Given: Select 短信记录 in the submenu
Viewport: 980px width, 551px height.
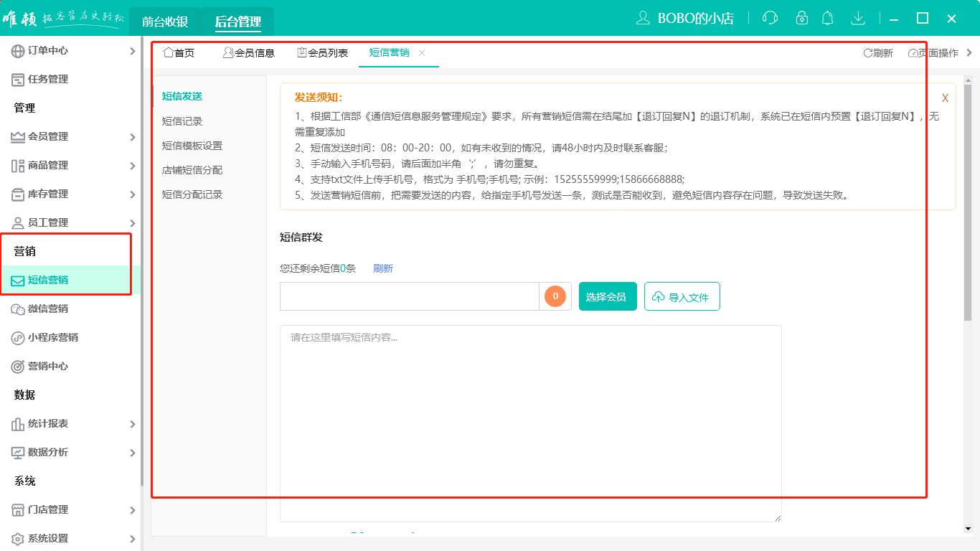Looking at the screenshot, I should [182, 121].
